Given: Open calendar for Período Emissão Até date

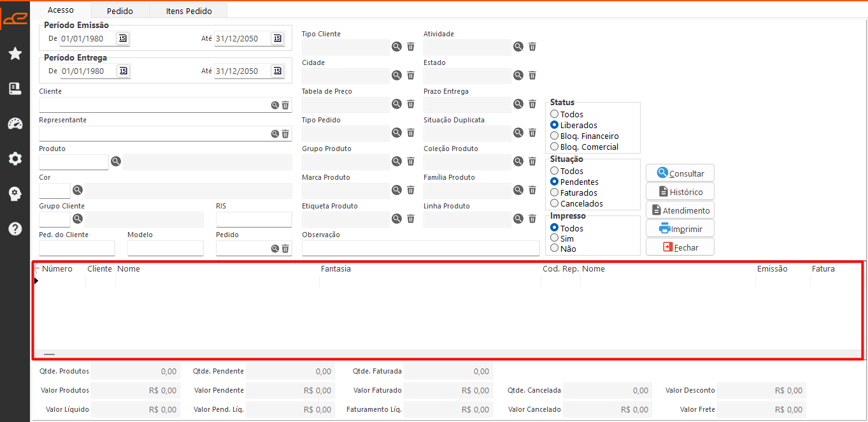Looking at the screenshot, I should click(277, 38).
